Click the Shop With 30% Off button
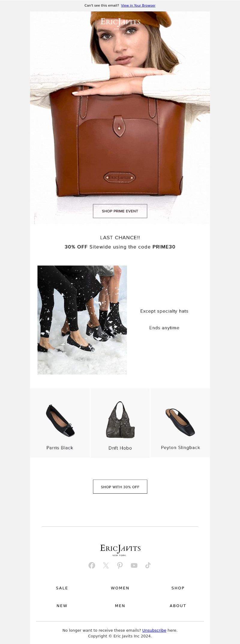The height and width of the screenshot is (644, 240). coord(120,487)
